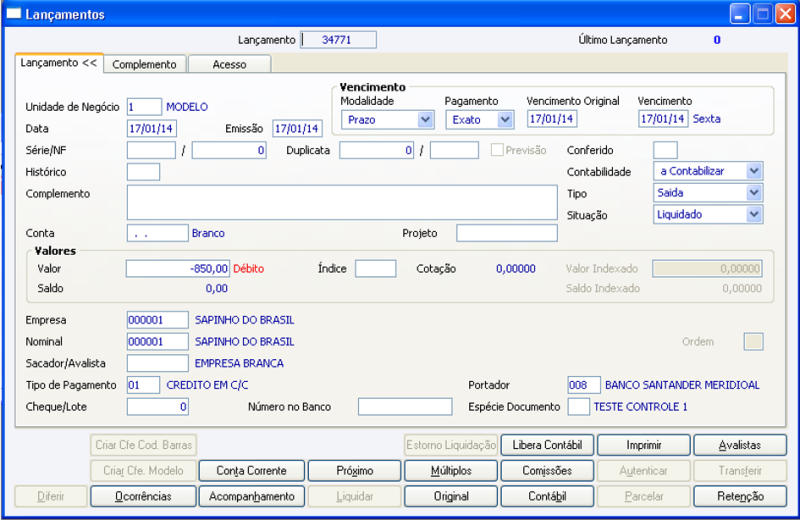Screen dimensions: 800x520
Task: Click the MODELO unit name text
Action: tap(187, 107)
